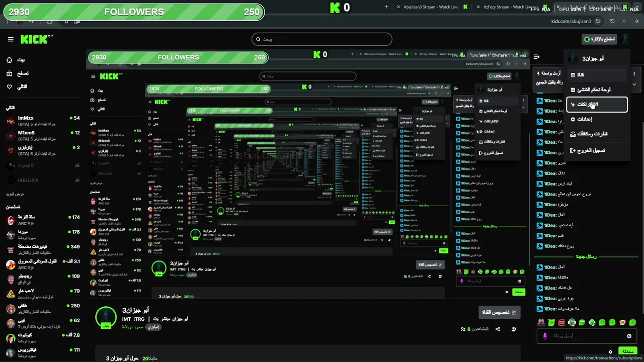Click the green Chat send button
The height and width of the screenshot is (362, 644).
point(628,351)
